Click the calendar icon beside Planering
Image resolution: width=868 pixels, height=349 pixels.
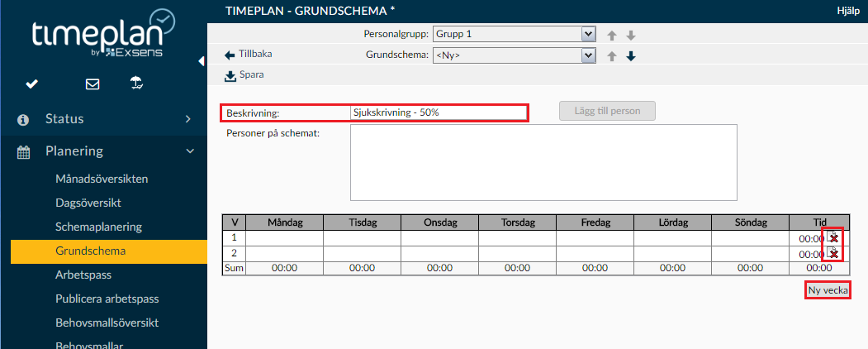pyautogui.click(x=23, y=152)
